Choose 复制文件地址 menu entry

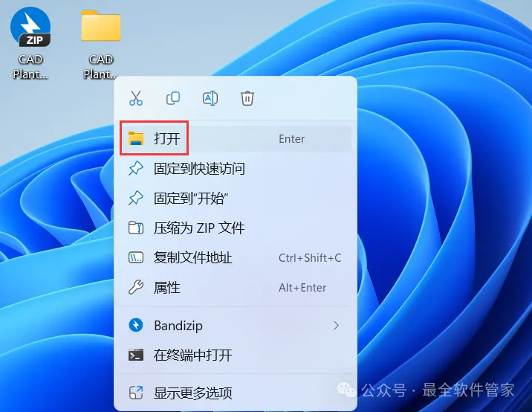point(236,258)
